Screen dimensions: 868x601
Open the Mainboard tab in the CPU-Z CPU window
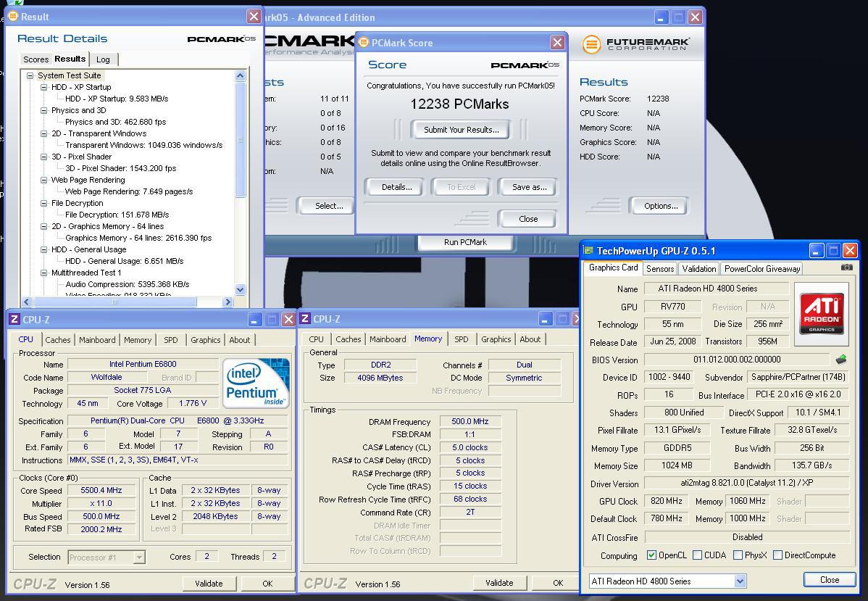click(97, 339)
